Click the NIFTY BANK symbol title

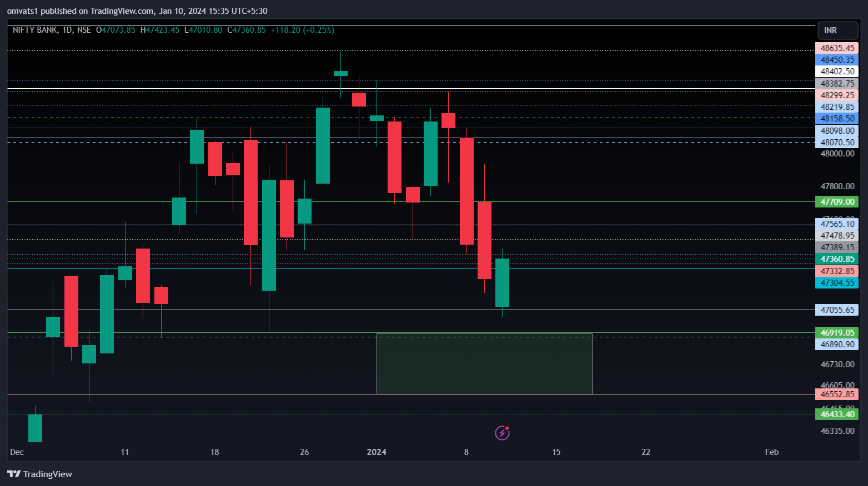coord(35,30)
